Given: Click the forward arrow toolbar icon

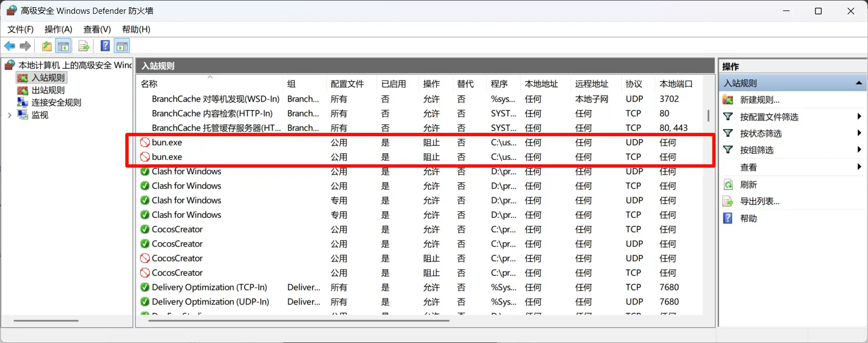Looking at the screenshot, I should coord(25,46).
